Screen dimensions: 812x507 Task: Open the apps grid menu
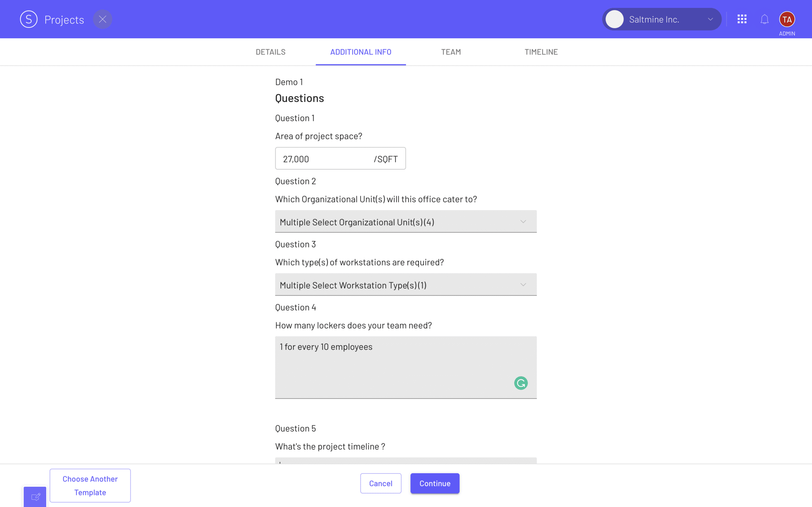[742, 19]
